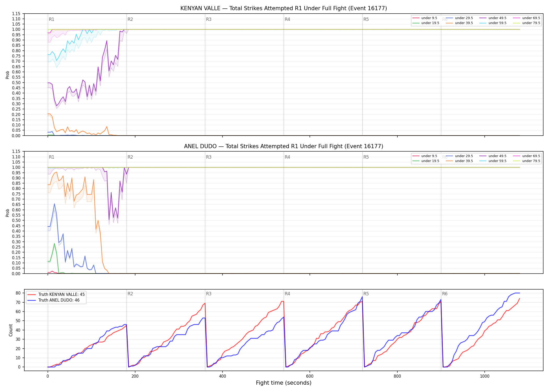
Task: Click the 1.15 tick on KENYAN VALLE chart
Action: tap(16, 14)
